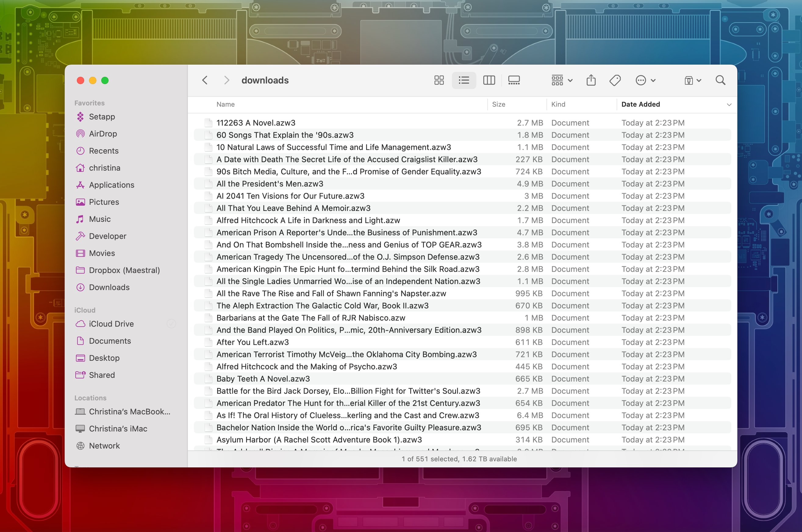
Task: Select file 112263 A Novel.azw3
Action: (463, 123)
